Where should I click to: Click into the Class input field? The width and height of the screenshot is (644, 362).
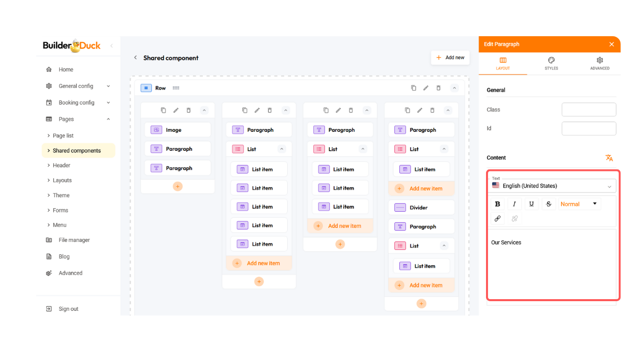point(589,110)
